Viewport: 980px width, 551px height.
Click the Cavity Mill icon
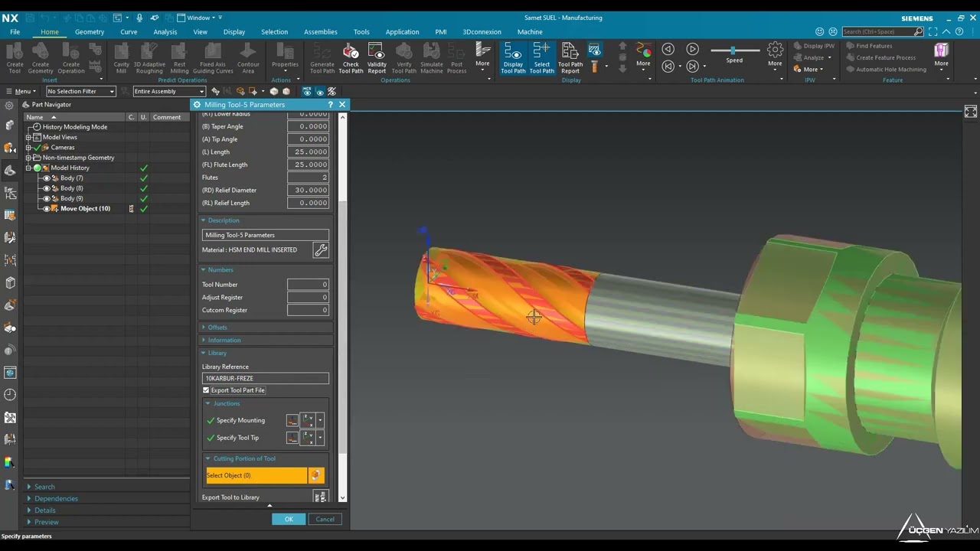(x=121, y=58)
